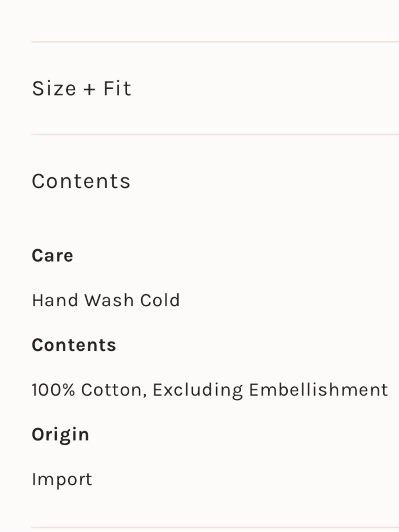This screenshot has height=532, width=399.
Task: Click the word Cold in care instructions
Action: tap(160, 300)
